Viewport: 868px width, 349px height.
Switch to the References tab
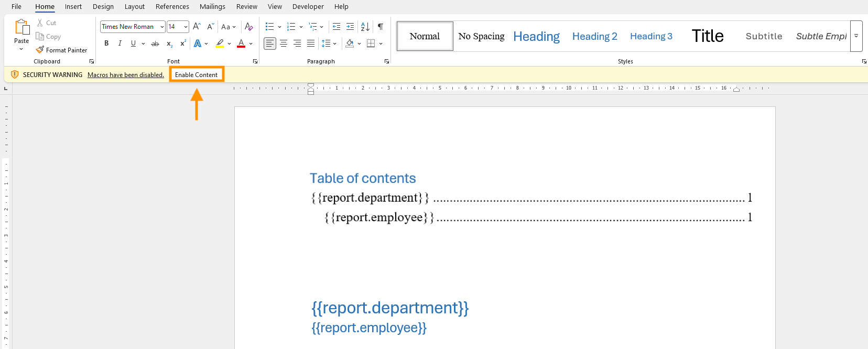click(x=172, y=6)
